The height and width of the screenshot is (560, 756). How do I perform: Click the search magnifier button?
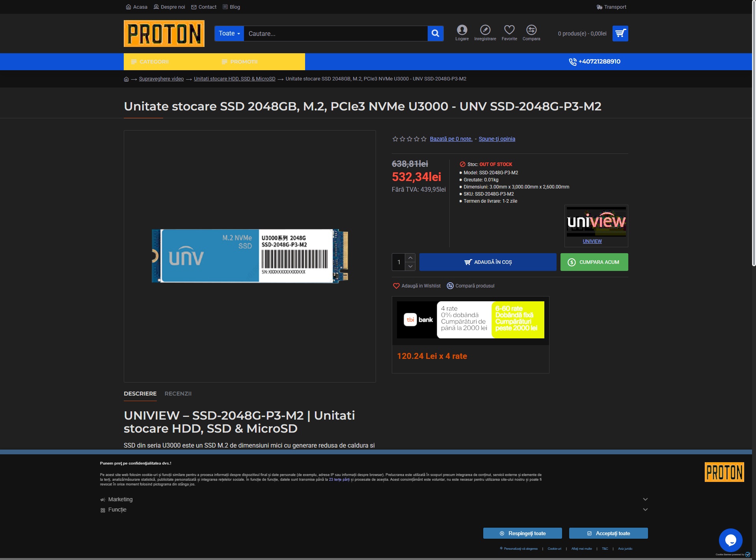pyautogui.click(x=436, y=34)
